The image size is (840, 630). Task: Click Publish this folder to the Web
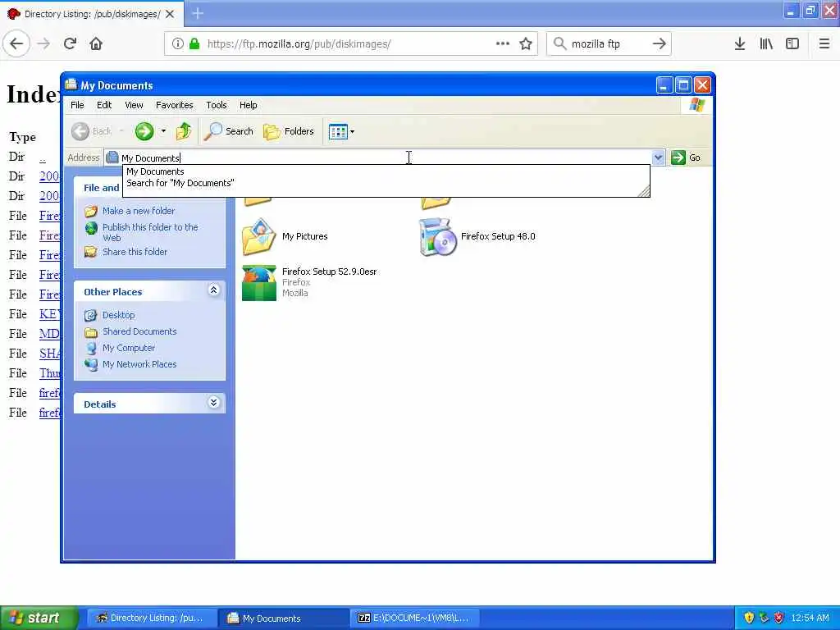point(150,232)
